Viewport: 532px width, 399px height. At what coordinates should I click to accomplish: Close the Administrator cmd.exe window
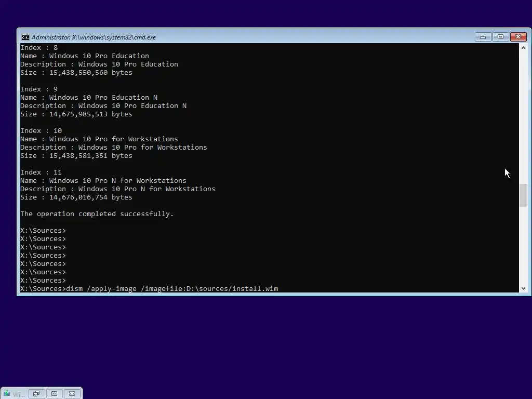518,37
